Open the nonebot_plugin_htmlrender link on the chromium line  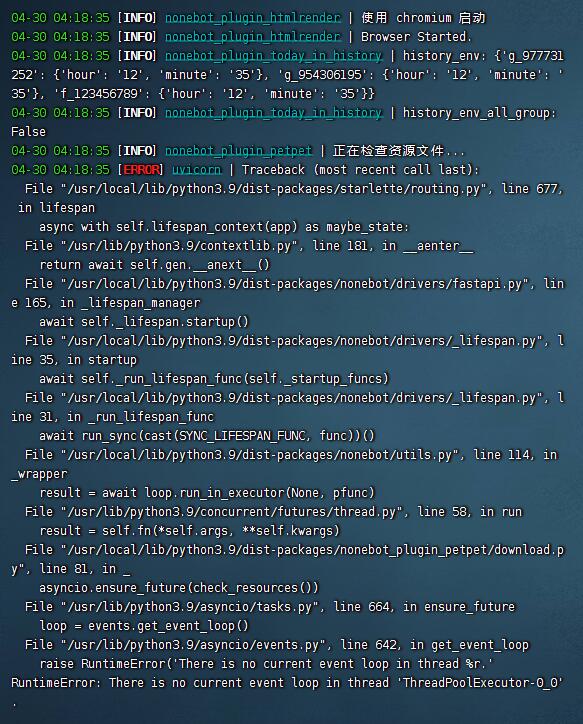253,18
